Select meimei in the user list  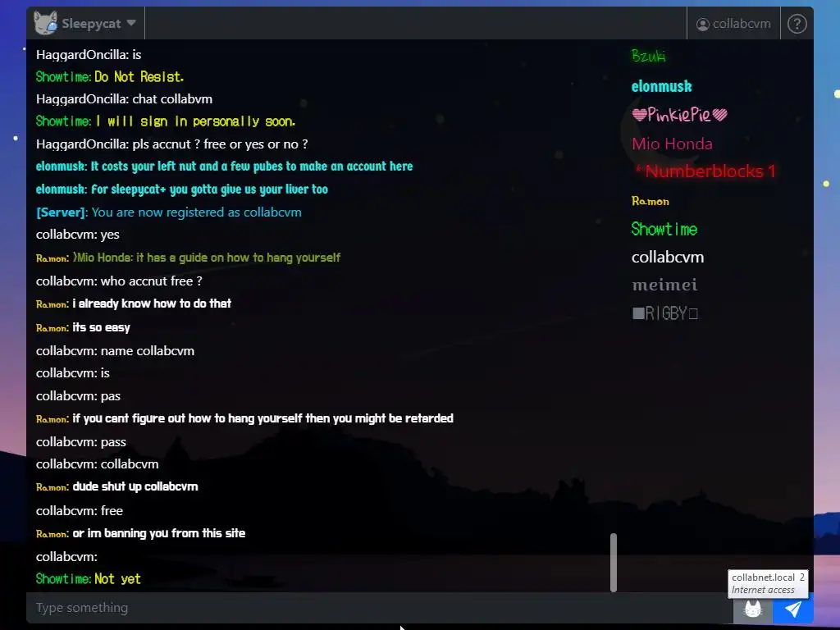[664, 285]
